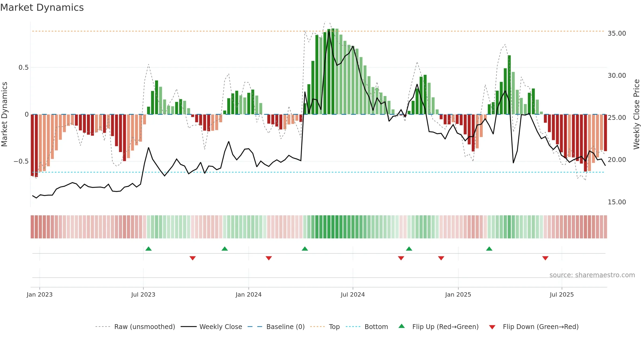Click the flip-up marker near Jul 2023
644x362 pixels.
click(148, 249)
